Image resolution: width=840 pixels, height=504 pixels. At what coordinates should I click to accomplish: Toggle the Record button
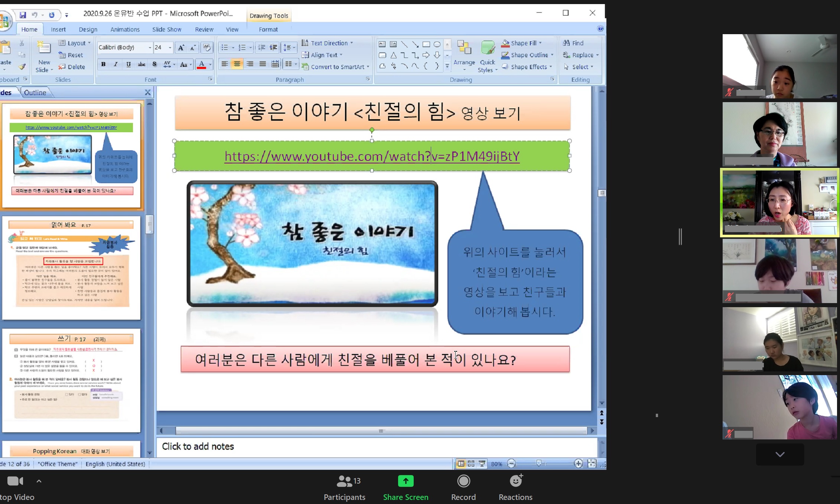pyautogui.click(x=463, y=481)
